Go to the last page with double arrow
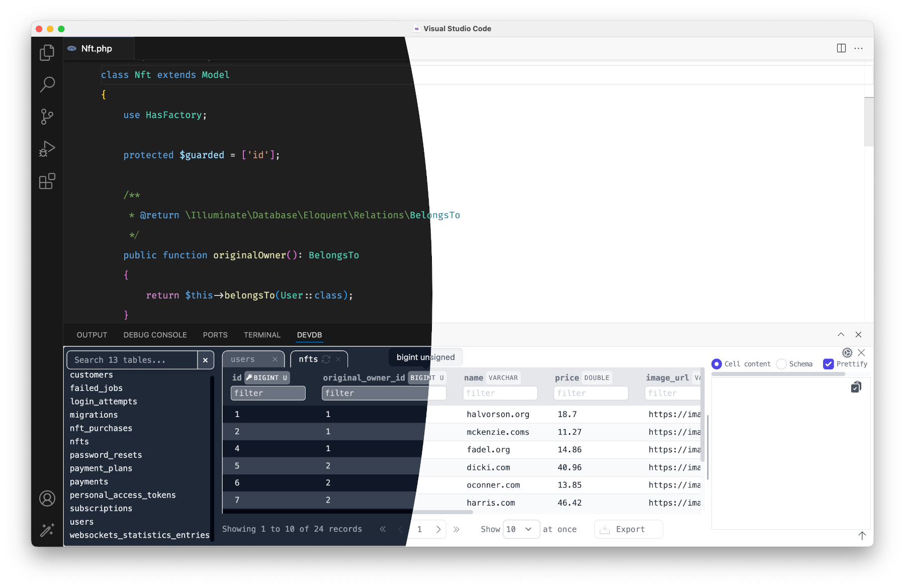Image resolution: width=905 pixels, height=588 pixels. (457, 529)
